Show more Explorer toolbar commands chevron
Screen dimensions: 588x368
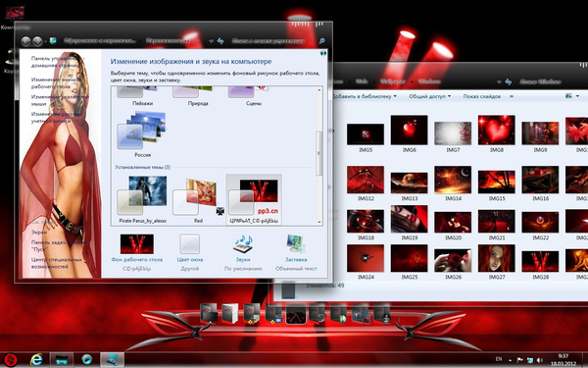coord(511,96)
